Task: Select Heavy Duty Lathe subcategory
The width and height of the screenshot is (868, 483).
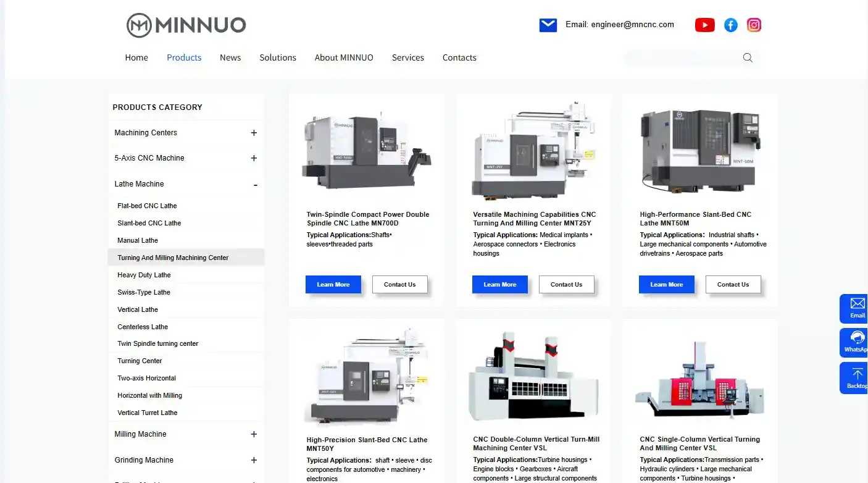Action: pos(144,275)
